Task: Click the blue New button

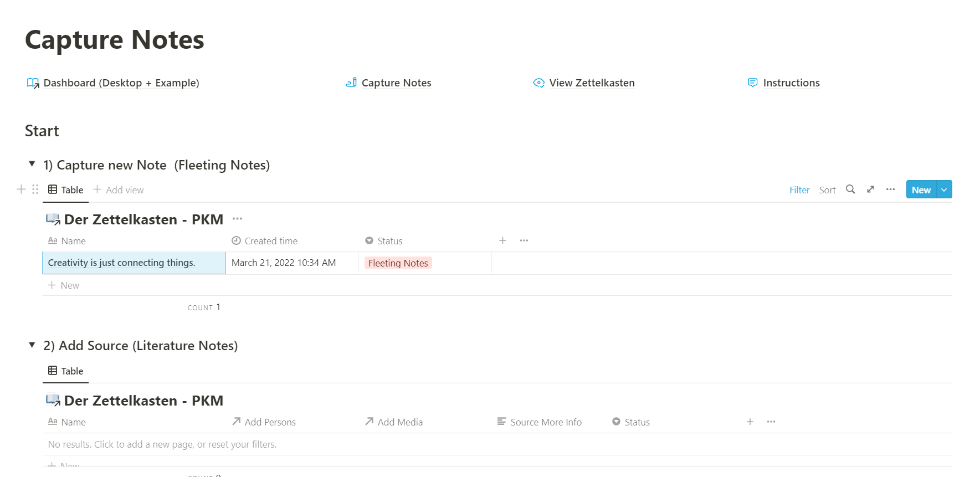Action: pos(921,189)
